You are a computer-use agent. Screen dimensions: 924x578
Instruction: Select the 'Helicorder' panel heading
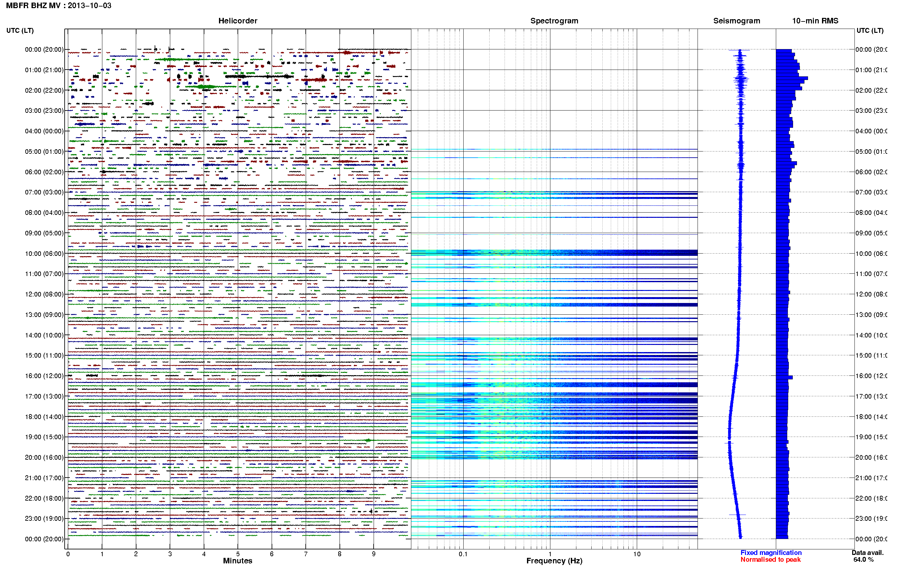pos(237,21)
